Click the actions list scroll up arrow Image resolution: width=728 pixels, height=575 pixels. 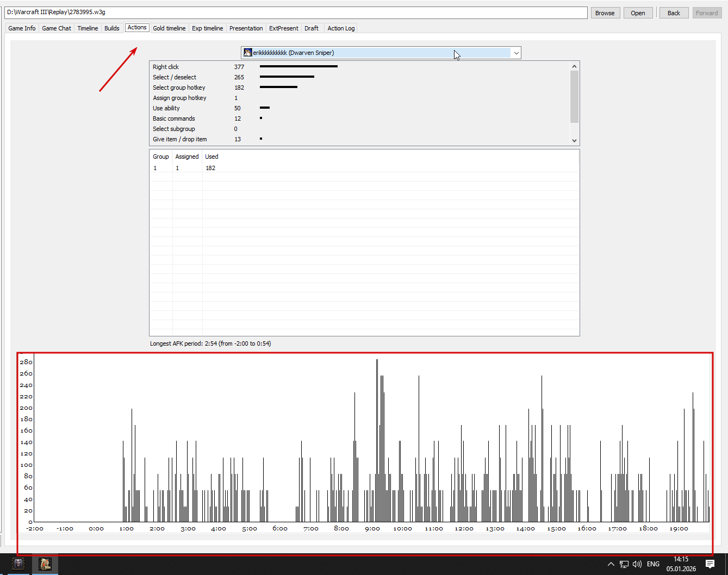point(574,66)
